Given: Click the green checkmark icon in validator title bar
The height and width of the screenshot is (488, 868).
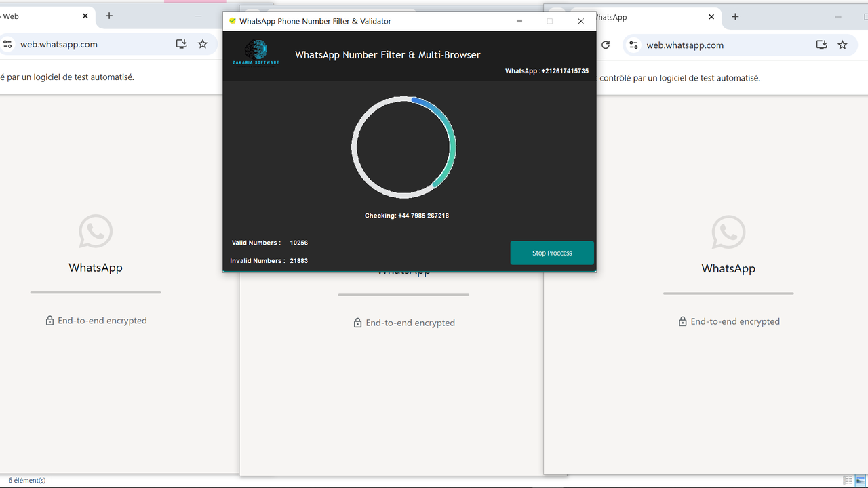Looking at the screenshot, I should click(233, 21).
